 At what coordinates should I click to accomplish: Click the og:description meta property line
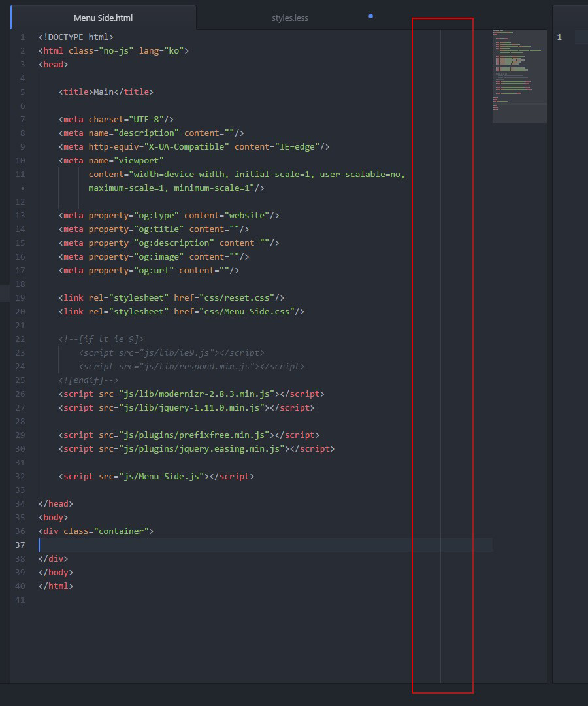(169, 243)
